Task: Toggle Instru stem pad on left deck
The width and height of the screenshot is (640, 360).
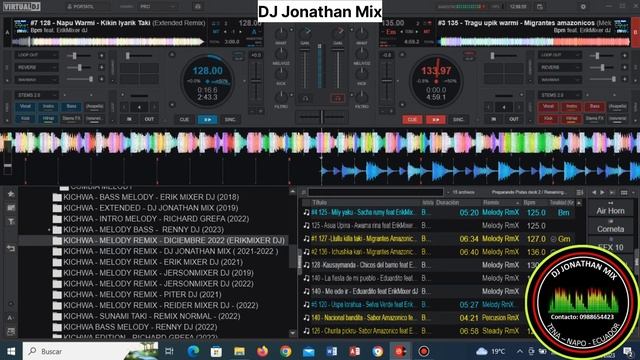Action: tap(48, 107)
